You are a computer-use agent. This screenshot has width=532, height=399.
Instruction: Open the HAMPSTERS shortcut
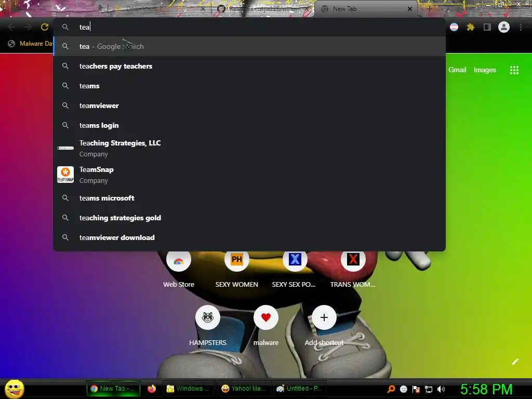(208, 326)
